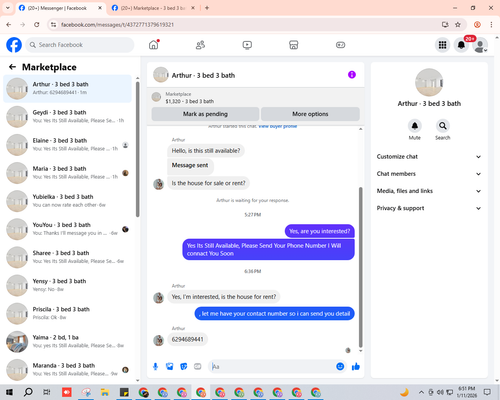Viewport: 500px width, 400px height.
Task: Open the Priscila - 3 bed 3 bath conversation
Action: [x=67, y=313]
